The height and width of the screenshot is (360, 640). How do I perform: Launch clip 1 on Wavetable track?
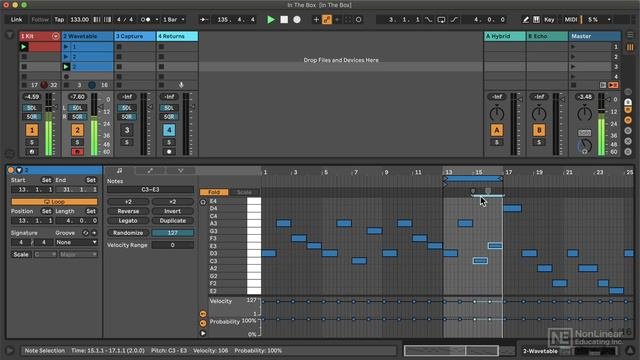coord(66,47)
